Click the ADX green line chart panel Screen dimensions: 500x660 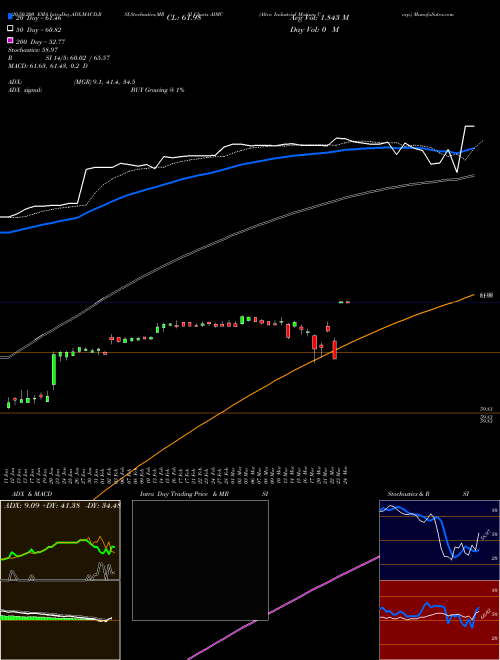[60, 540]
